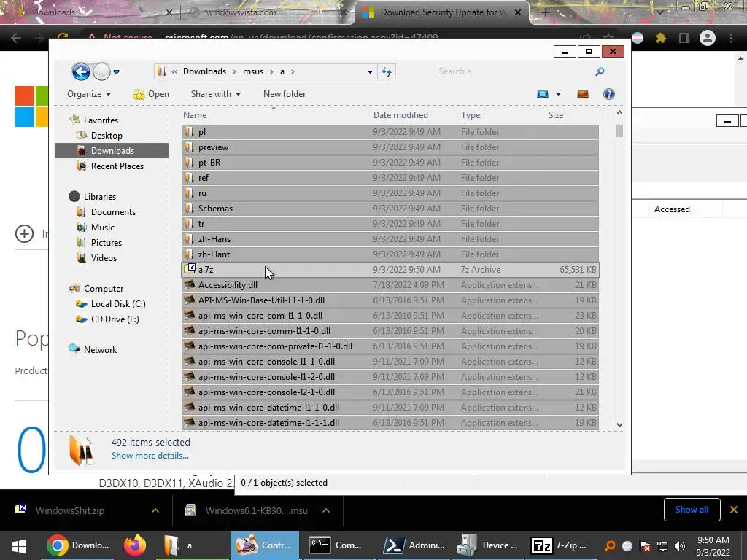Click the a.7z archive file icon
The image size is (747, 560).
(190, 269)
